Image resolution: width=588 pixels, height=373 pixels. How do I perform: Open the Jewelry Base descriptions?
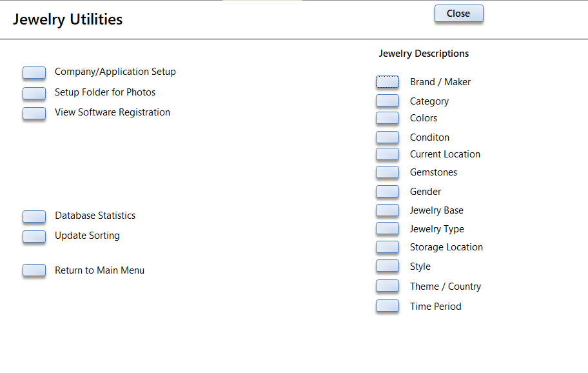pyautogui.click(x=387, y=210)
